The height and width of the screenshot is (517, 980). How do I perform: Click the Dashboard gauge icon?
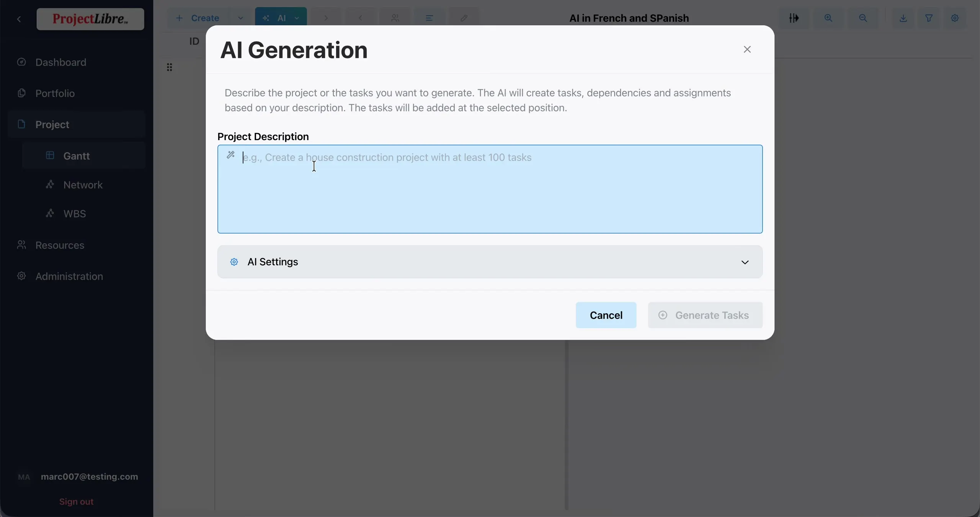tap(21, 62)
